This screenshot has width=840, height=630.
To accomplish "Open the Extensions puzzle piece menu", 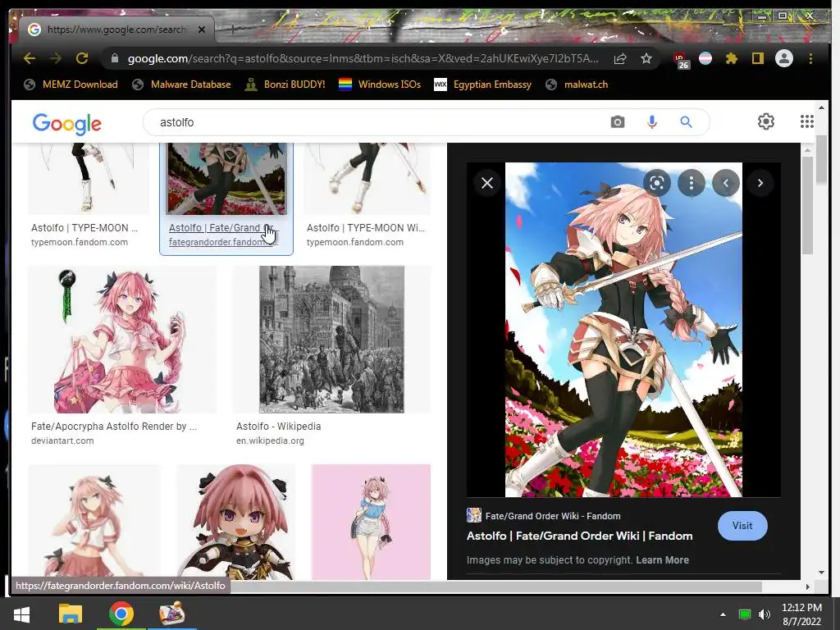I will click(x=731, y=58).
